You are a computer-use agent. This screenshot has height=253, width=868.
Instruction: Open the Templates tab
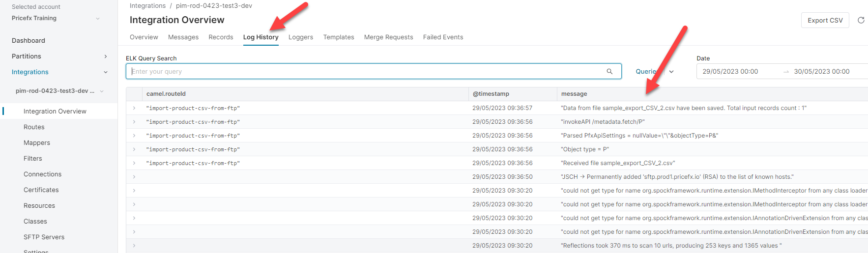(339, 37)
